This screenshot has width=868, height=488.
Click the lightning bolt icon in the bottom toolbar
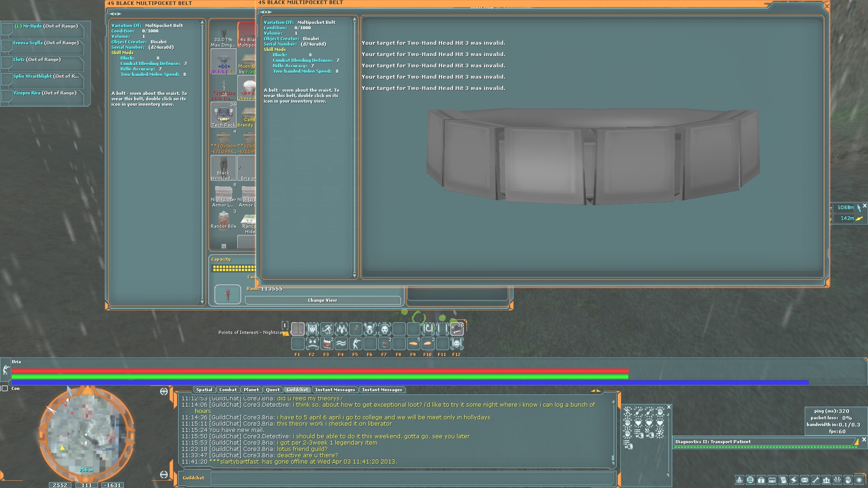(794, 480)
